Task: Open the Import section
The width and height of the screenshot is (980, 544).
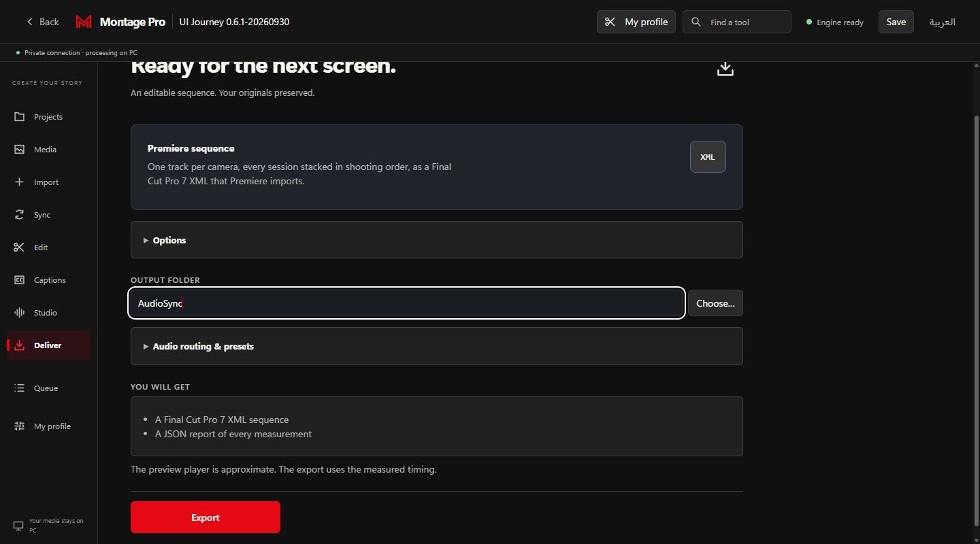Action: 48,182
